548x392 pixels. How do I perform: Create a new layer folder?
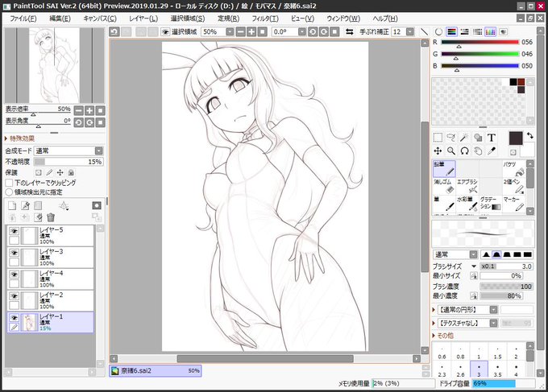coord(38,206)
